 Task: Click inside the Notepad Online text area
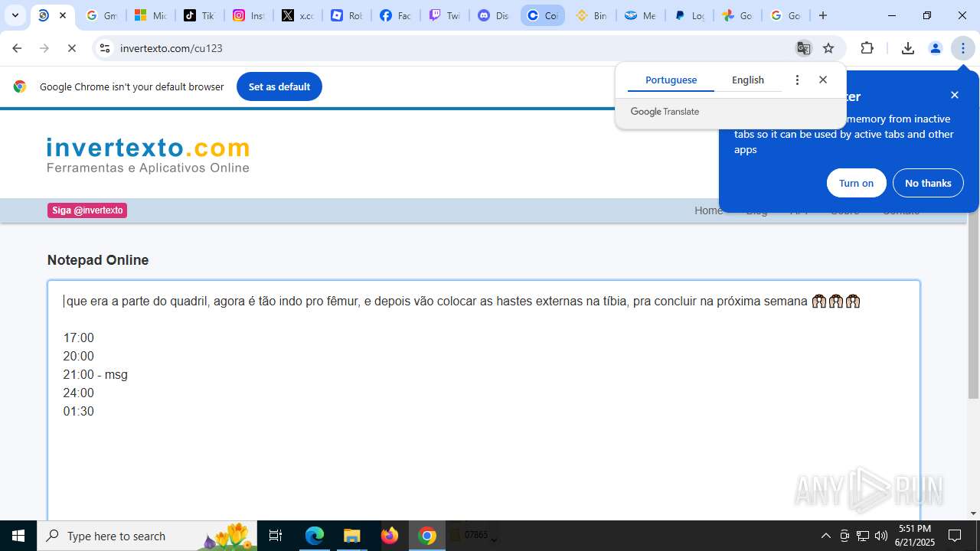pyautogui.click(x=483, y=399)
